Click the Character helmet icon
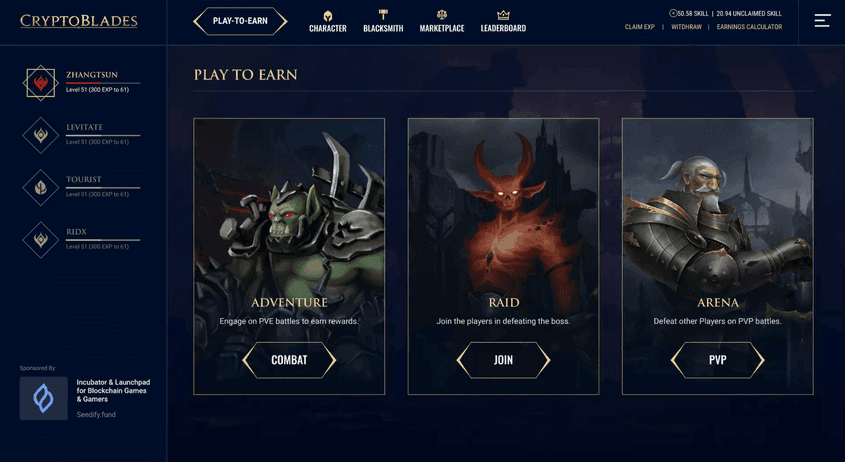This screenshot has height=462, width=845. coord(328,15)
